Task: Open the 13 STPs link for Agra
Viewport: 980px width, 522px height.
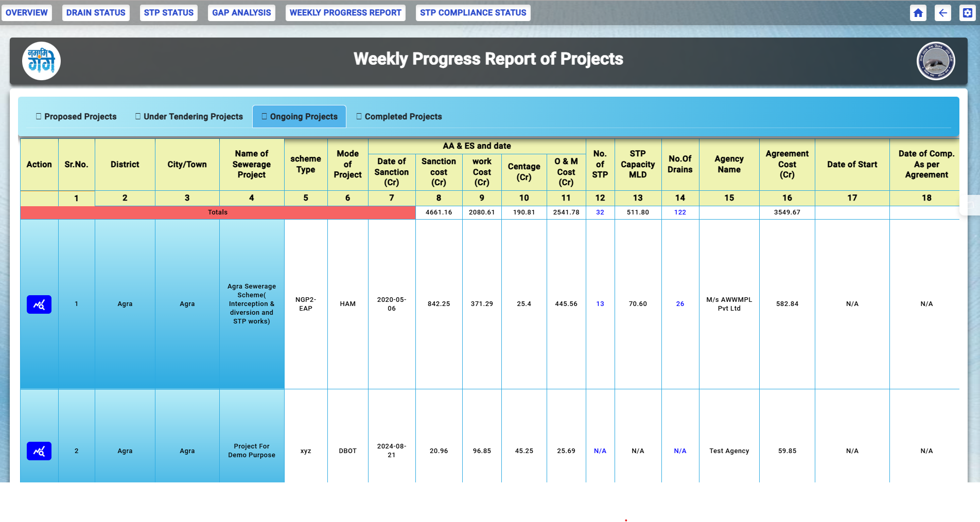Action: click(x=600, y=304)
